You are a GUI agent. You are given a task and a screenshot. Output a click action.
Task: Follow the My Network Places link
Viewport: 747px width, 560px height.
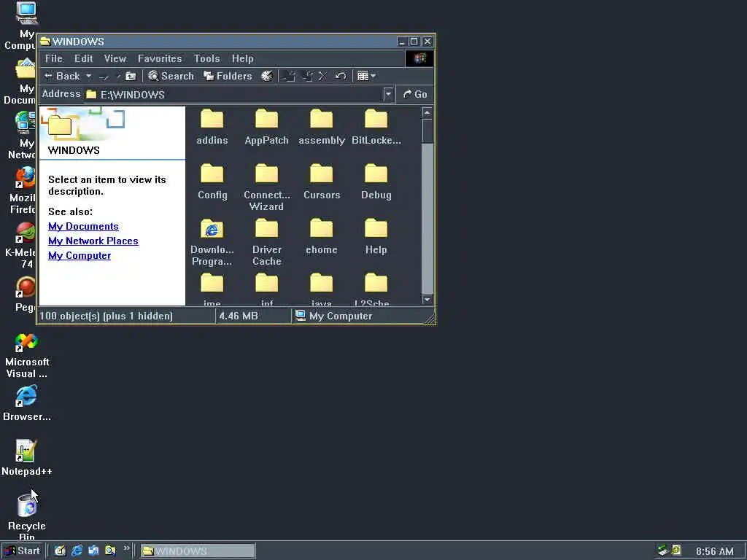(93, 241)
